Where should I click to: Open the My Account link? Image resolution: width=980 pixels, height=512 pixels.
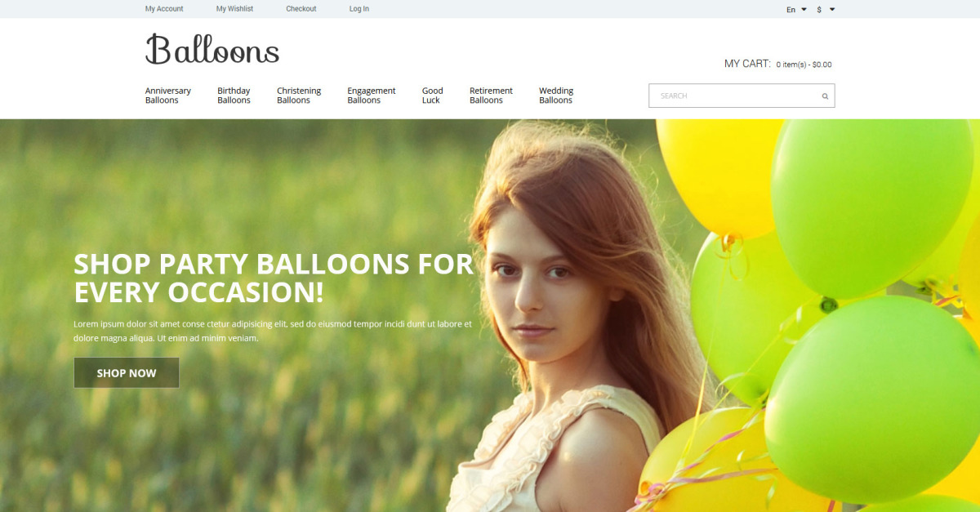[x=164, y=9]
